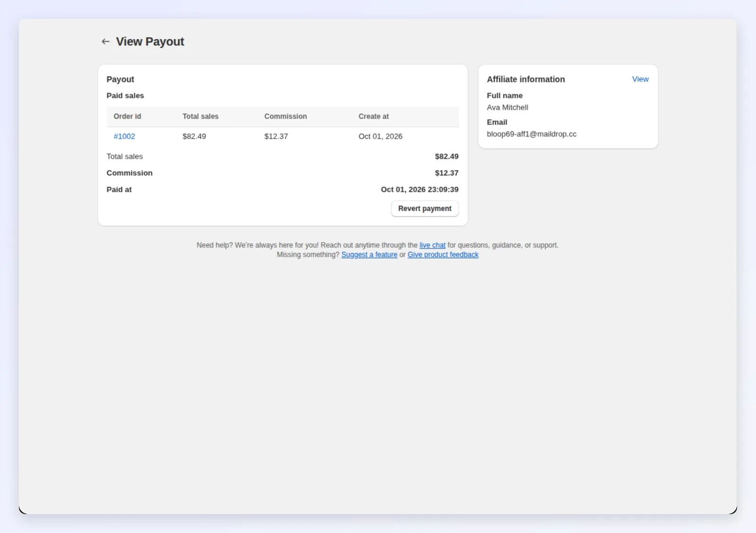Select the $82.49 cell in order row
The image size is (756, 533).
194,137
